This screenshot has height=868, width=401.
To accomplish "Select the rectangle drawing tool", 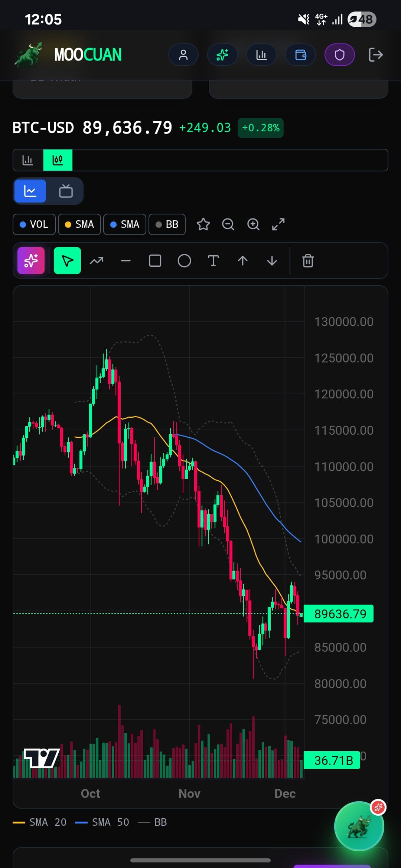I will click(x=155, y=261).
